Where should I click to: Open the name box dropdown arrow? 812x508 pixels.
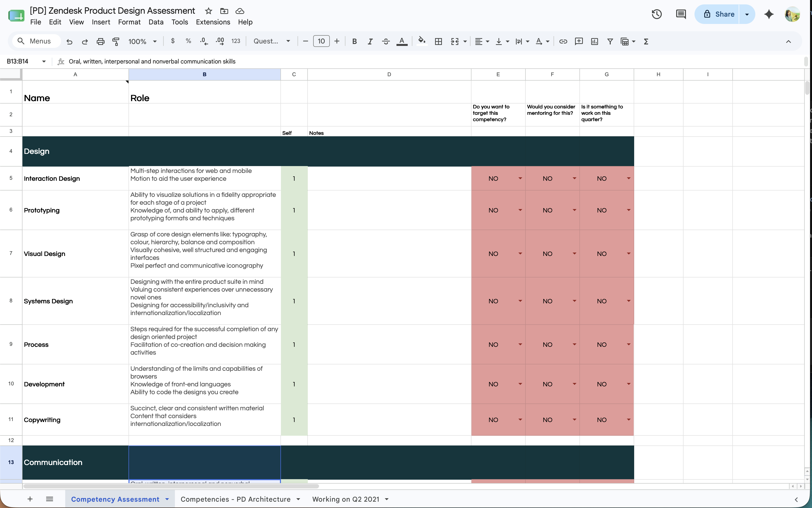pos(44,61)
